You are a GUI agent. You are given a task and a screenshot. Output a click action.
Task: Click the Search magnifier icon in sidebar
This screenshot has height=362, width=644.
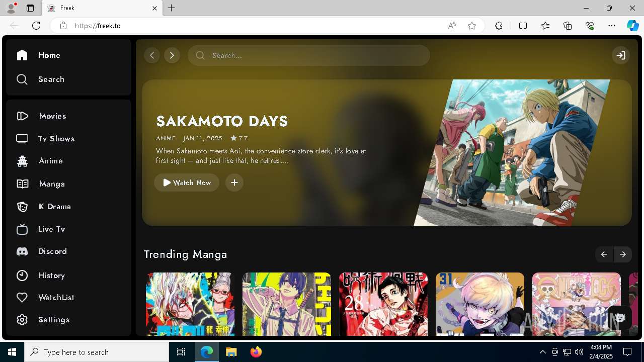(22, 79)
